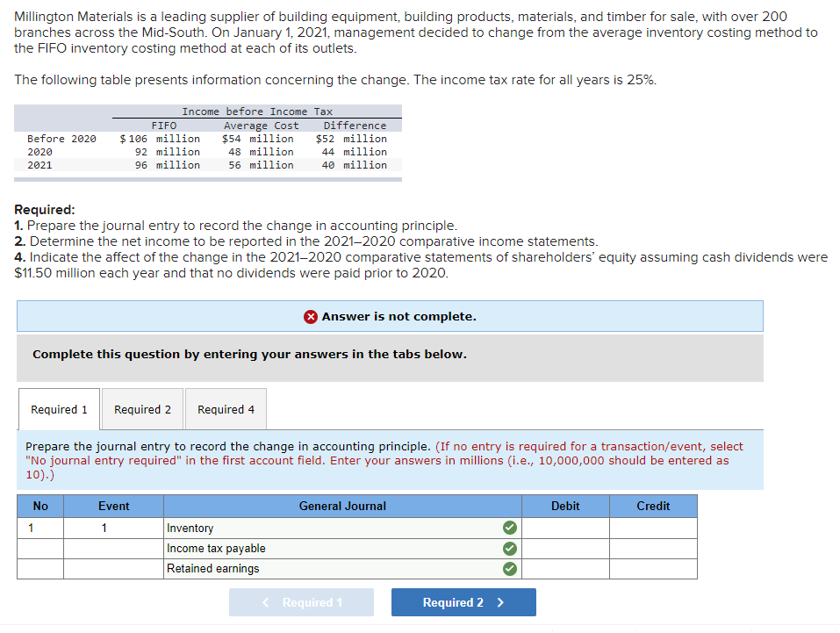
Task: Open the Required 4 tab
Action: [x=226, y=409]
